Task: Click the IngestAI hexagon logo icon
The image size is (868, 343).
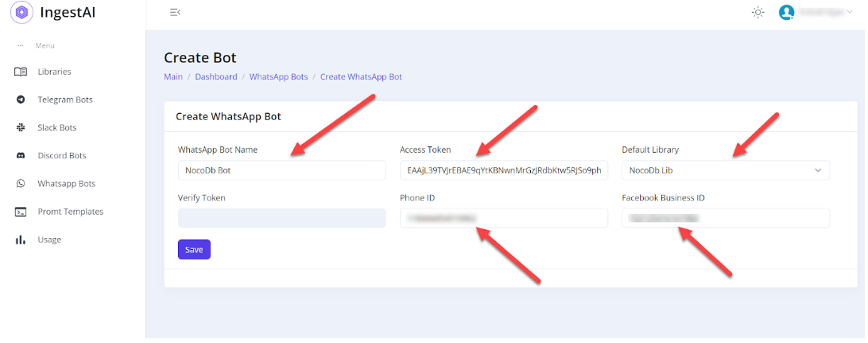Action: 21,12
